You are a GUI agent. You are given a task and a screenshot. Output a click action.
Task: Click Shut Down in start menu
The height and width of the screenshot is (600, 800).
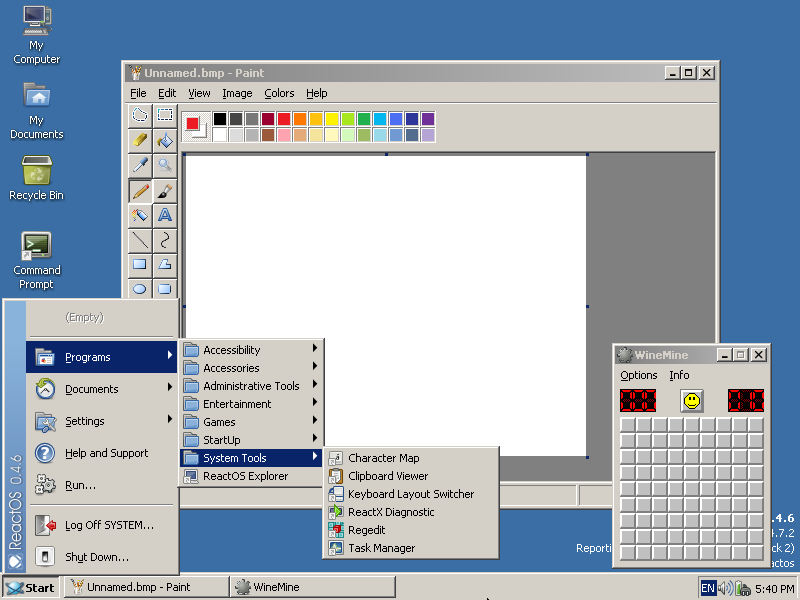(x=102, y=557)
